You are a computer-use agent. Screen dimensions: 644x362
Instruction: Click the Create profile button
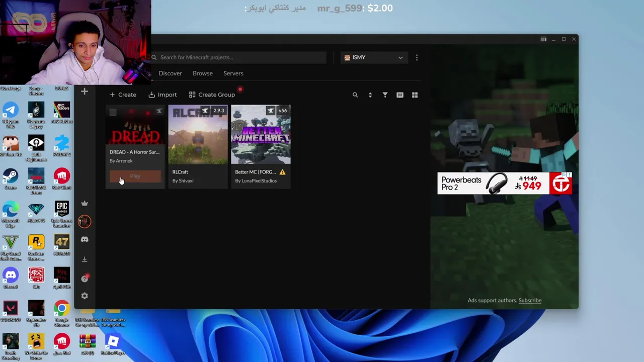pyautogui.click(x=123, y=95)
